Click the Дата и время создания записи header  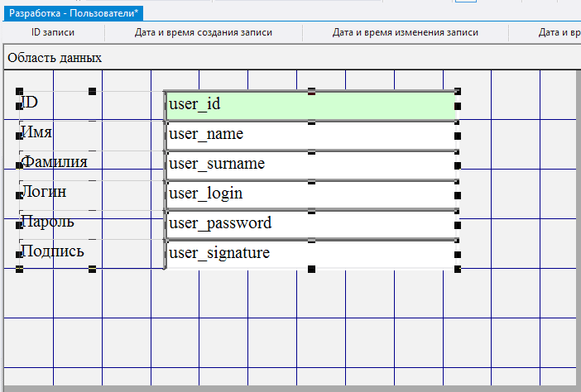203,33
